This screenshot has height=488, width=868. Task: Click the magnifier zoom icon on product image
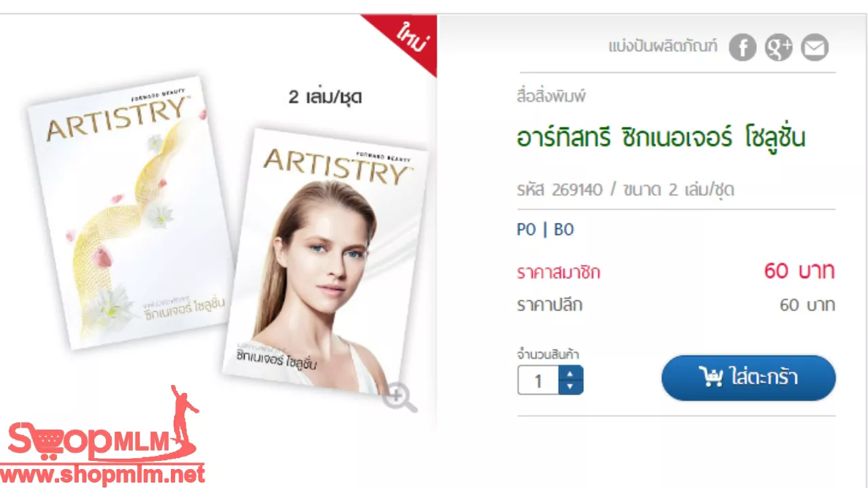[399, 399]
